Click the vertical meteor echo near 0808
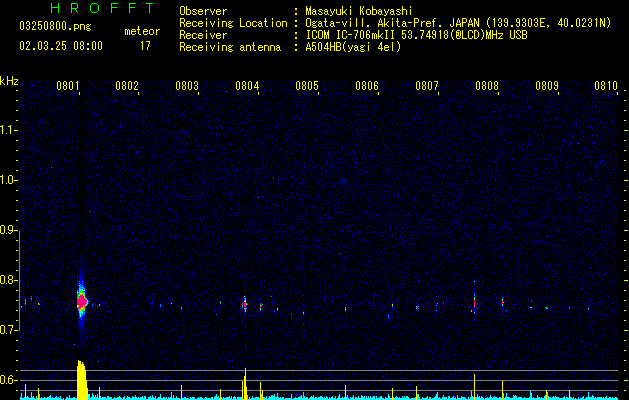 click(x=474, y=301)
